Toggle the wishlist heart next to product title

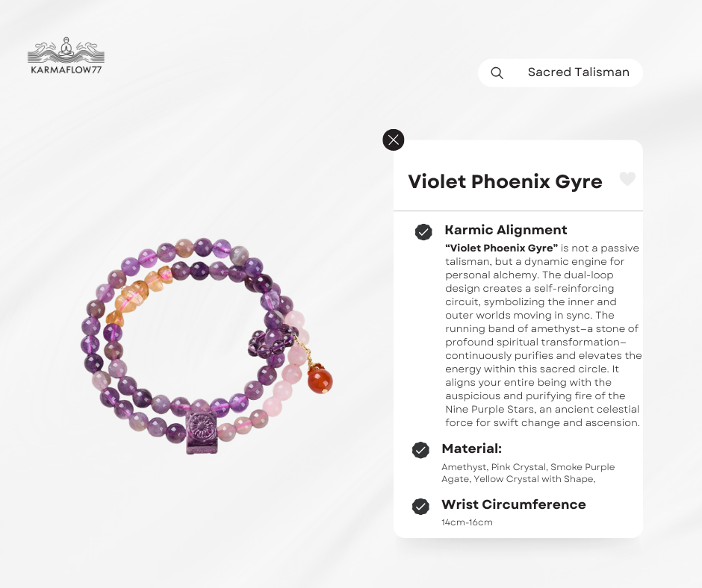[x=627, y=178]
